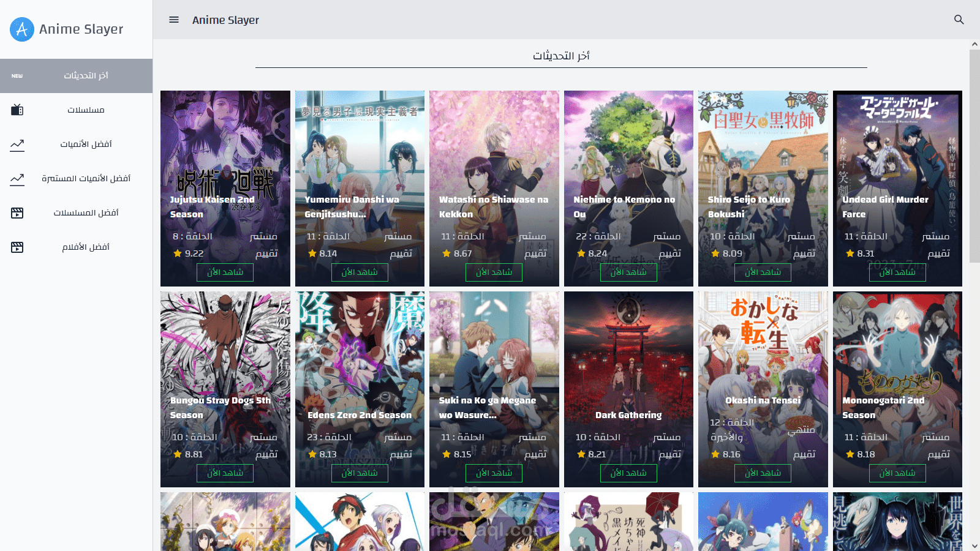Open the مسلسلات section from sidebar
The width and height of the screenshot is (980, 551).
(85, 109)
